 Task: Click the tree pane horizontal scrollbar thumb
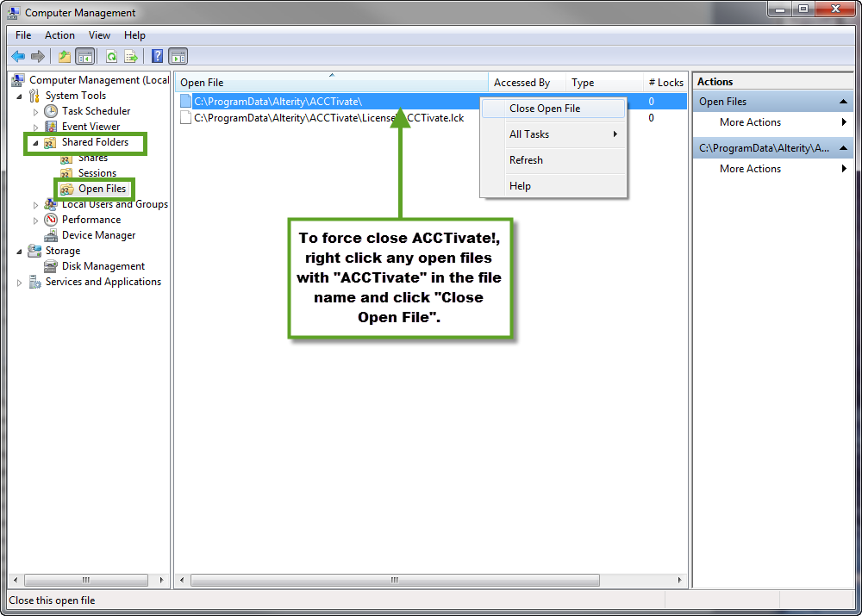click(x=86, y=580)
